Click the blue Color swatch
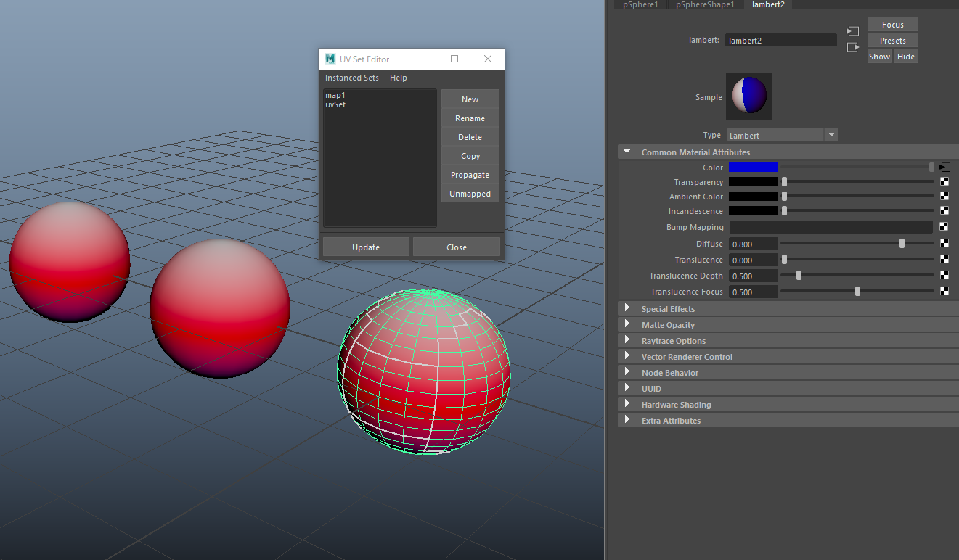The width and height of the screenshot is (959, 560). [753, 168]
